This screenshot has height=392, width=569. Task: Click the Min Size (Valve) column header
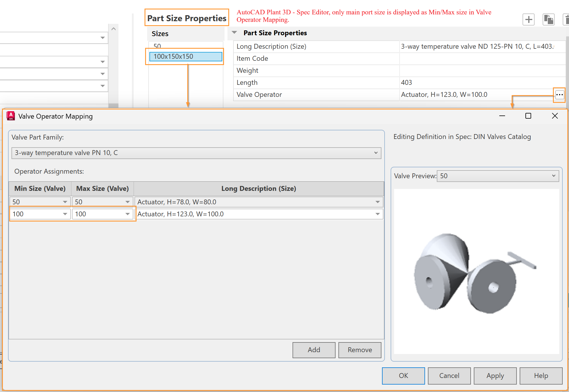point(40,189)
